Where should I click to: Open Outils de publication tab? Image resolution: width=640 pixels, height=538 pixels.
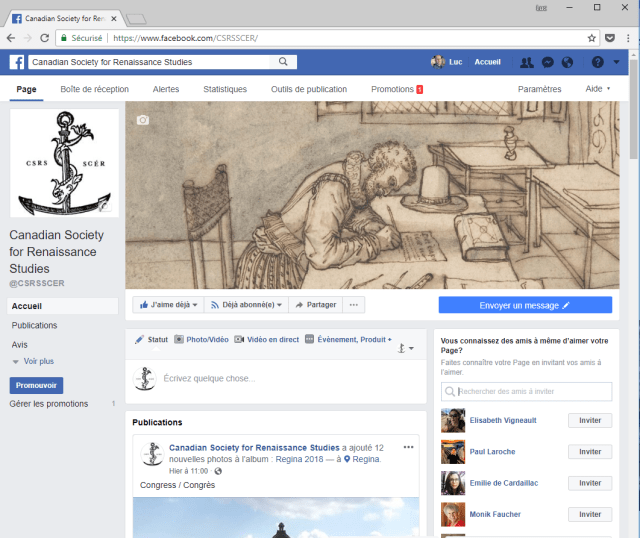coord(309,89)
